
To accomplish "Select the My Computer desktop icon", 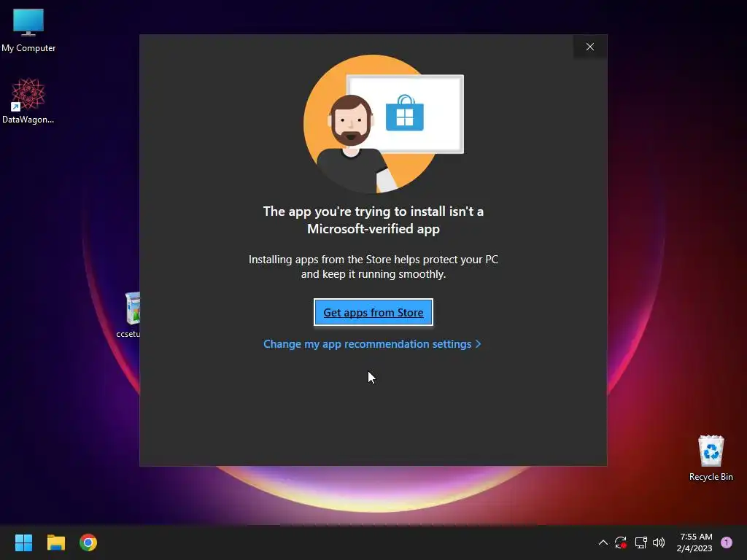I will click(28, 30).
